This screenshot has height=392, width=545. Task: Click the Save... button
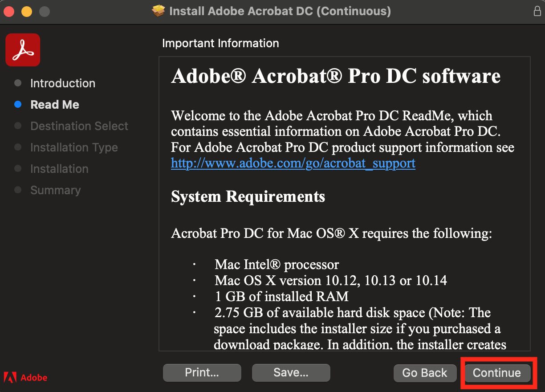(291, 373)
